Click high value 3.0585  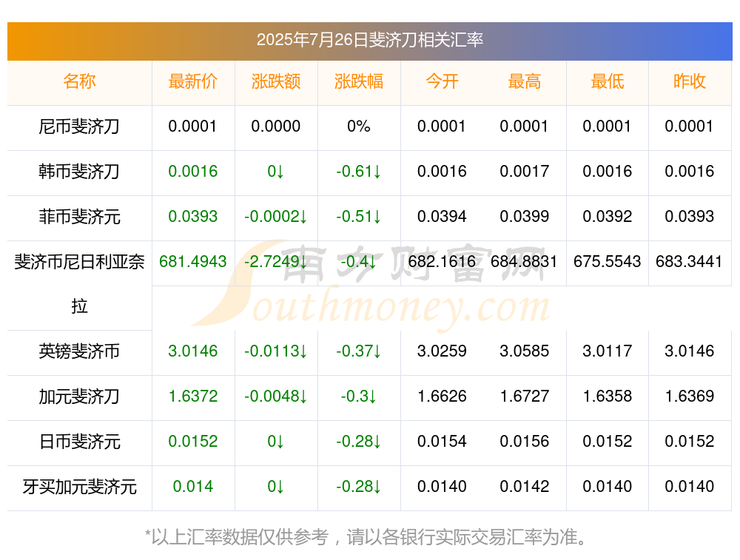525,351
